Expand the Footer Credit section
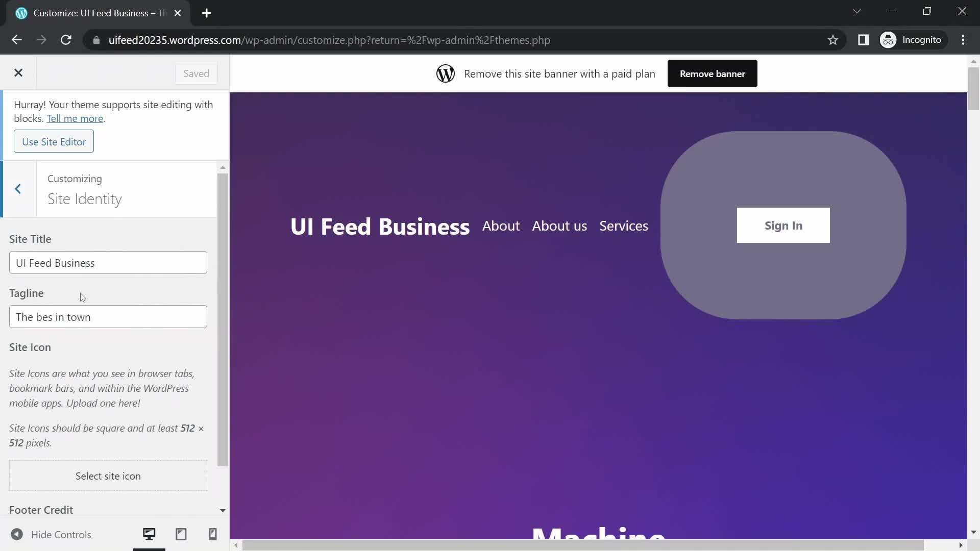This screenshot has width=980, height=551. tap(222, 510)
